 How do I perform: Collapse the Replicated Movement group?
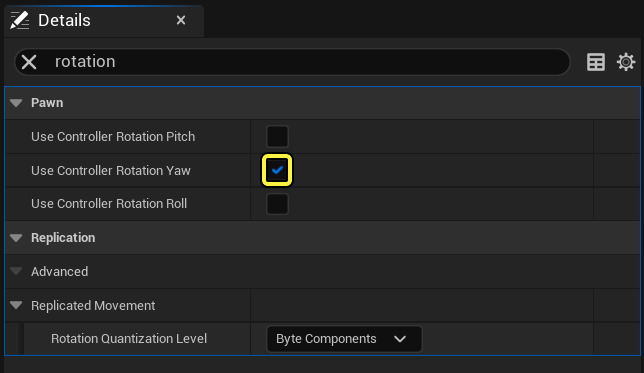(x=16, y=305)
